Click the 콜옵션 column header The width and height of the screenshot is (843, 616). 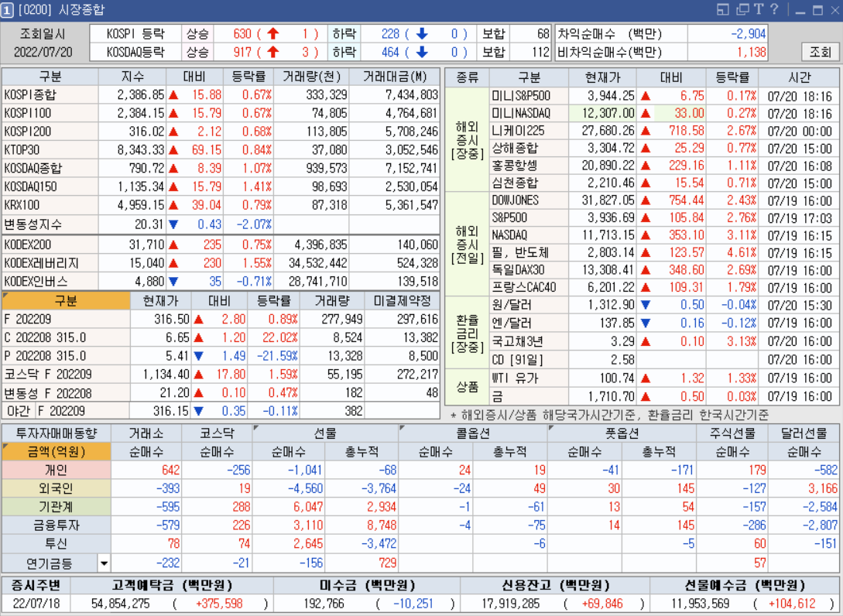coord(473,433)
